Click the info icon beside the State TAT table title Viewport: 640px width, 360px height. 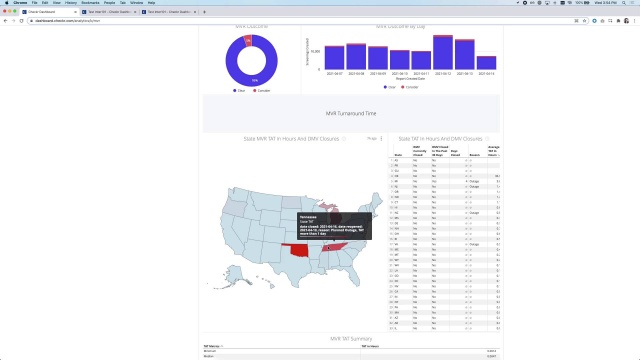tap(487, 139)
